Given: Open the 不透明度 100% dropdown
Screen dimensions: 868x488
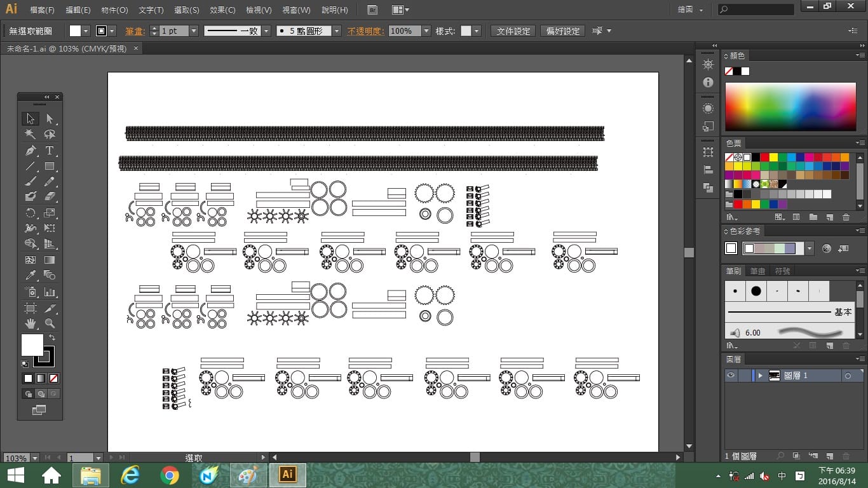Looking at the screenshot, I should coord(426,30).
